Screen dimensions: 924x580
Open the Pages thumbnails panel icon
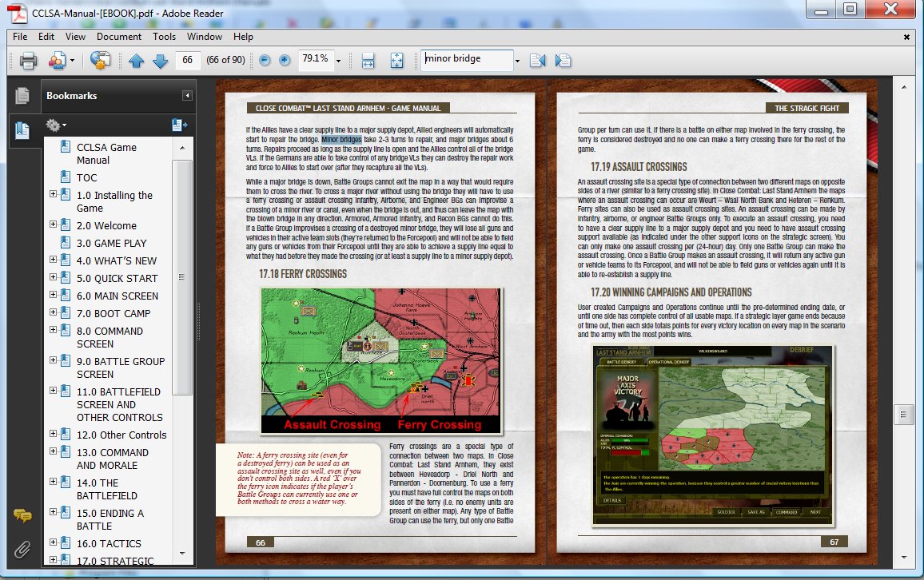[22, 95]
